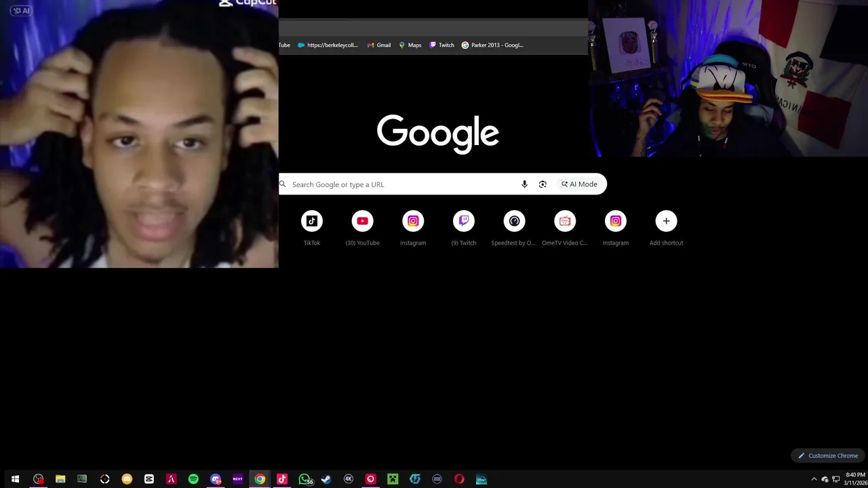Search by image with Lens icon

[x=542, y=184]
